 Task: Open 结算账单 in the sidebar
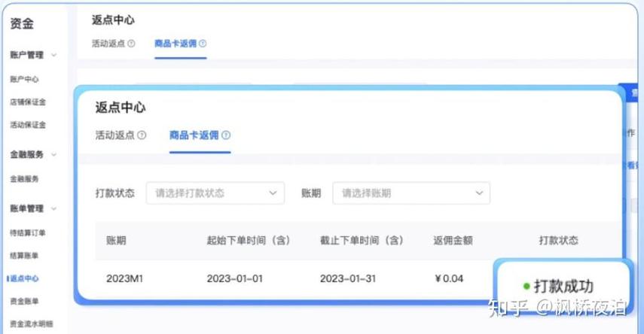click(24, 256)
